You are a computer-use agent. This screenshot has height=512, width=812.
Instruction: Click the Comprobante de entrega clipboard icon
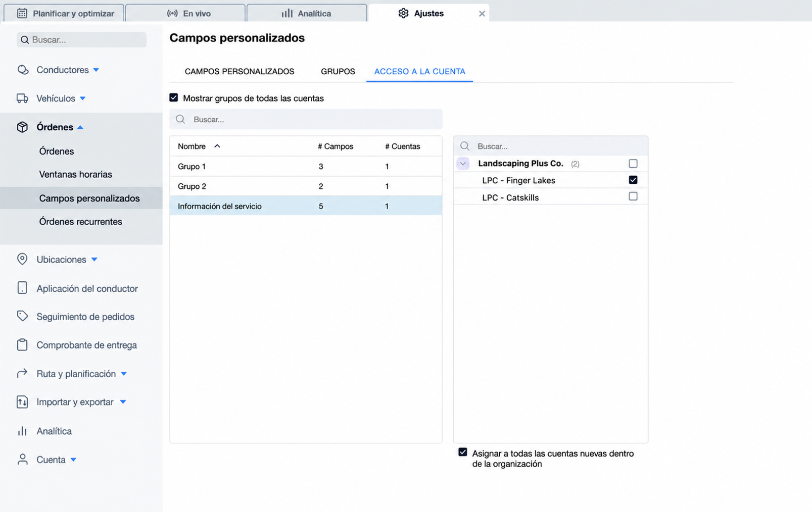[22, 344]
